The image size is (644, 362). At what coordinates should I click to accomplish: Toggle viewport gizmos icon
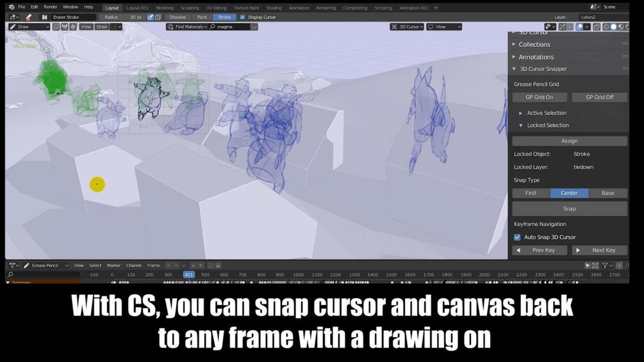pyautogui.click(x=562, y=27)
